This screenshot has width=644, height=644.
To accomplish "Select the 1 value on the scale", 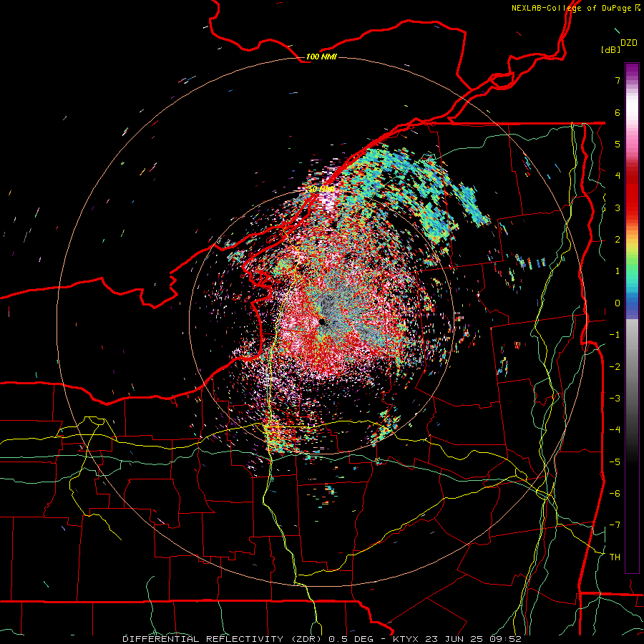I will tap(618, 271).
